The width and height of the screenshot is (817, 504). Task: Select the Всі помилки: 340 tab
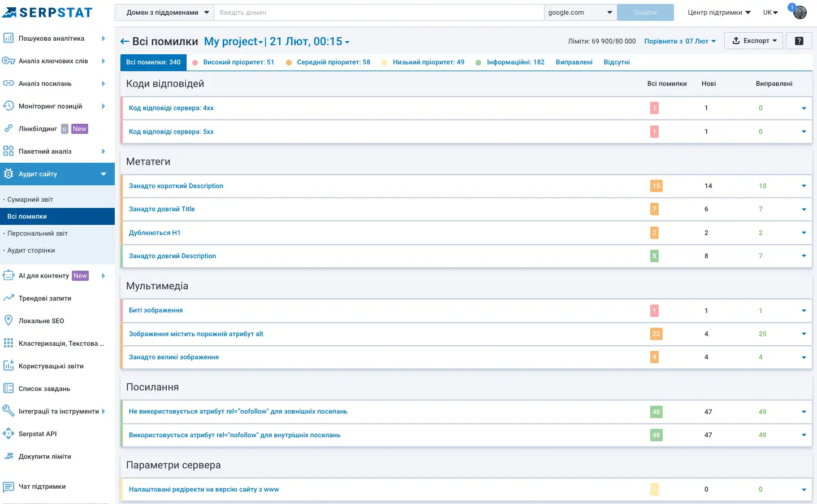(x=153, y=62)
